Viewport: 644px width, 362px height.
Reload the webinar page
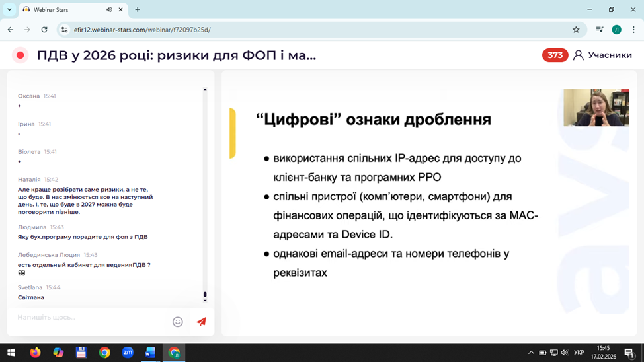(44, 30)
